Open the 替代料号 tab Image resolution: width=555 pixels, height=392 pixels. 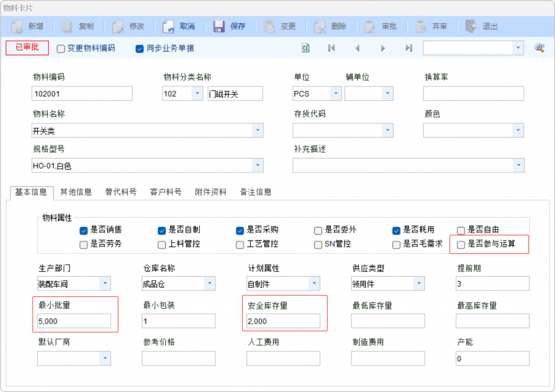point(121,192)
